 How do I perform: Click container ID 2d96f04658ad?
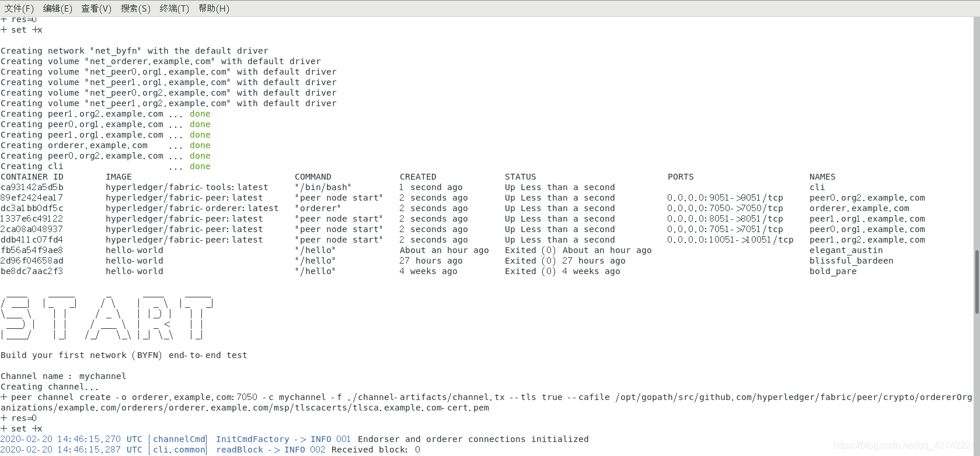pos(32,261)
